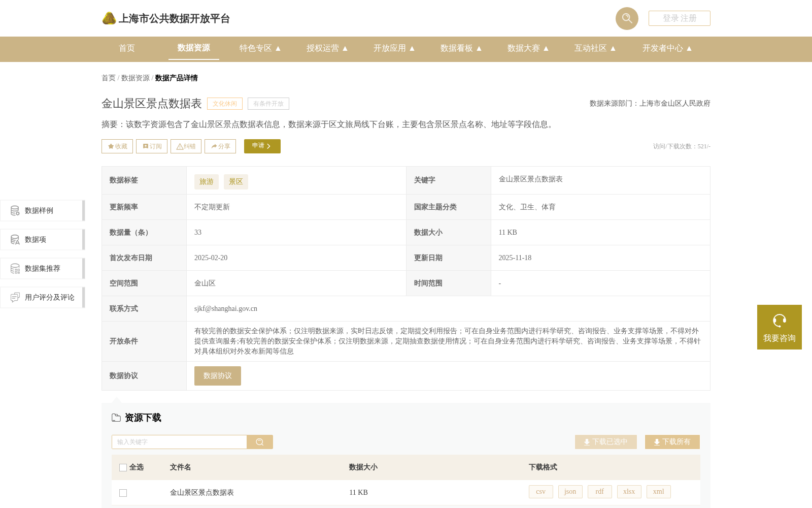Image resolution: width=812 pixels, height=508 pixels.
Task: Click the 分享 share button
Action: click(x=220, y=146)
